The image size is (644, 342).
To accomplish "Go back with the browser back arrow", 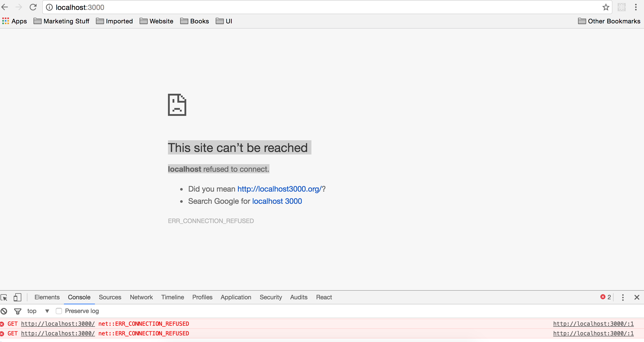I will click(5, 7).
